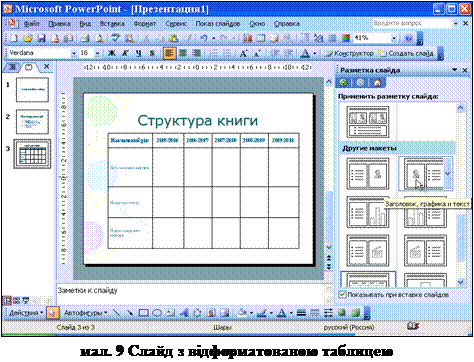Click the Shadow style icon
474x362 pixels.
point(342,313)
